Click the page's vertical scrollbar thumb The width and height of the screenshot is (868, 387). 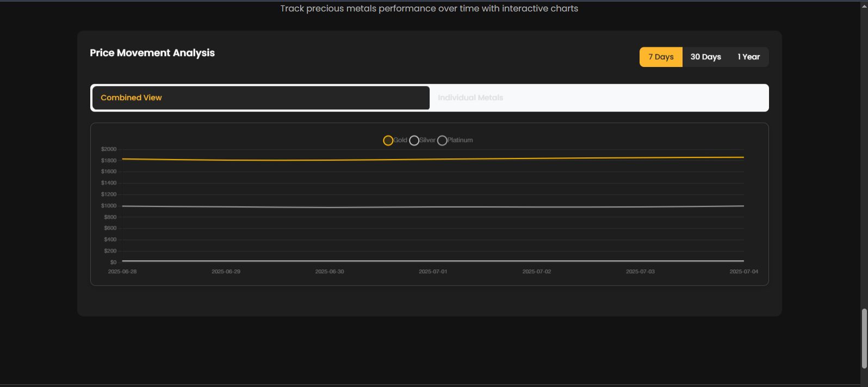pos(864,337)
